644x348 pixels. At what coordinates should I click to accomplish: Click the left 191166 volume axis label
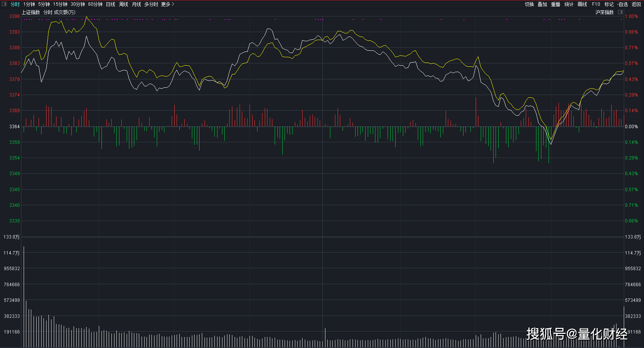click(x=12, y=332)
